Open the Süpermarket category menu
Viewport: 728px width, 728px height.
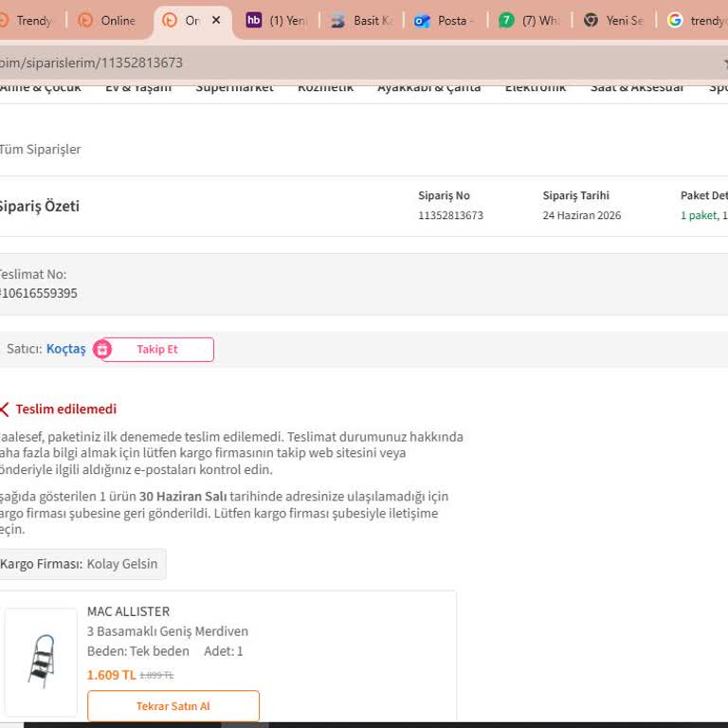pyautogui.click(x=234, y=87)
